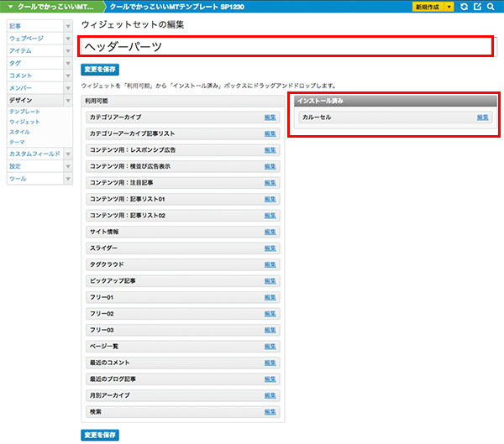This screenshot has height=444, width=504.
Task: Click the blog breadcrumb クールでかっこいいMTテンプレート SP1230
Action: (176, 7)
